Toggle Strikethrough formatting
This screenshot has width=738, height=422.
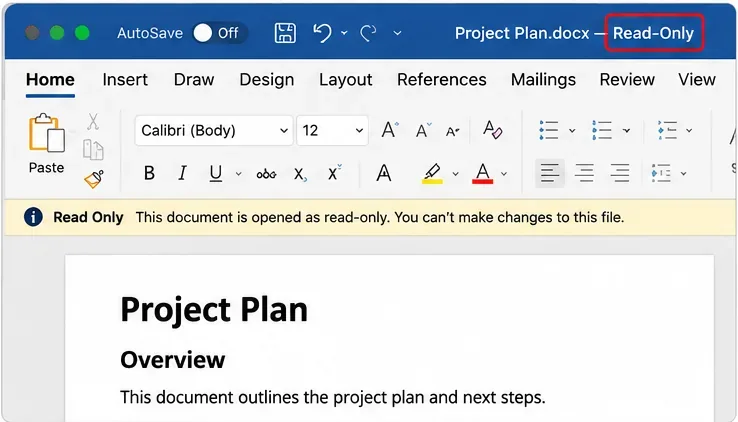(x=266, y=174)
